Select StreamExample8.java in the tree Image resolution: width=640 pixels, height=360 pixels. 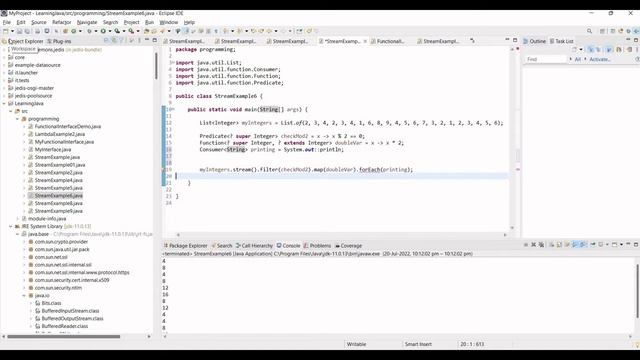pyautogui.click(x=58, y=203)
